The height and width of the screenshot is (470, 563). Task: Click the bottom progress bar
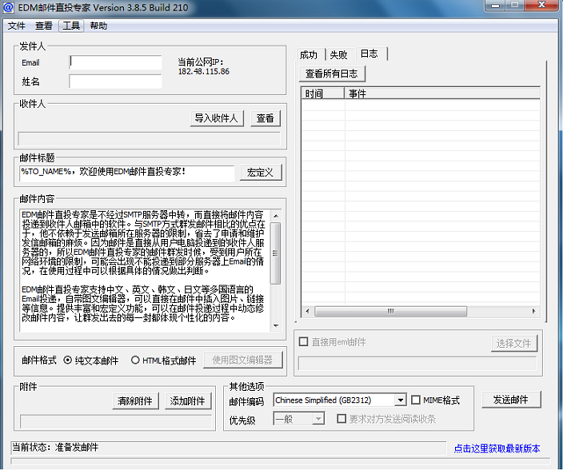pos(280,461)
